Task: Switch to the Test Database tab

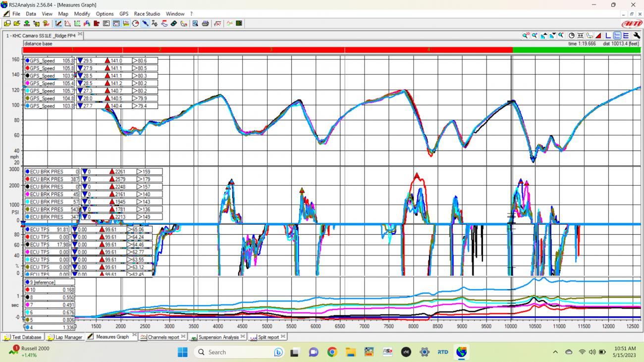Action: click(23, 337)
